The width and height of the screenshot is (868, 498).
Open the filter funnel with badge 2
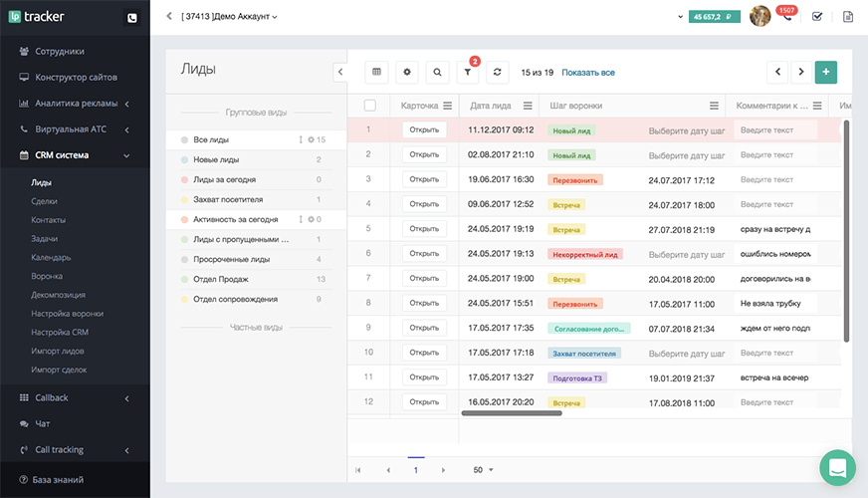468,72
